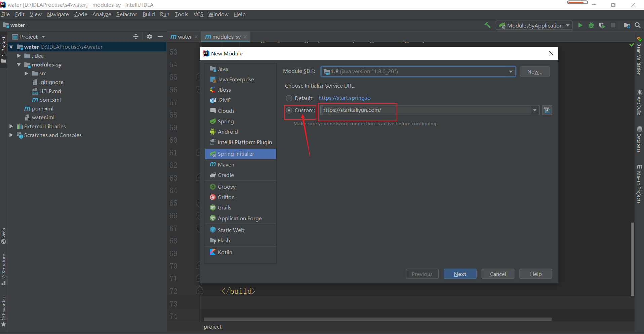644x334 pixels.
Task: Open the custom URL history dropdown arrow
Action: [535, 110]
